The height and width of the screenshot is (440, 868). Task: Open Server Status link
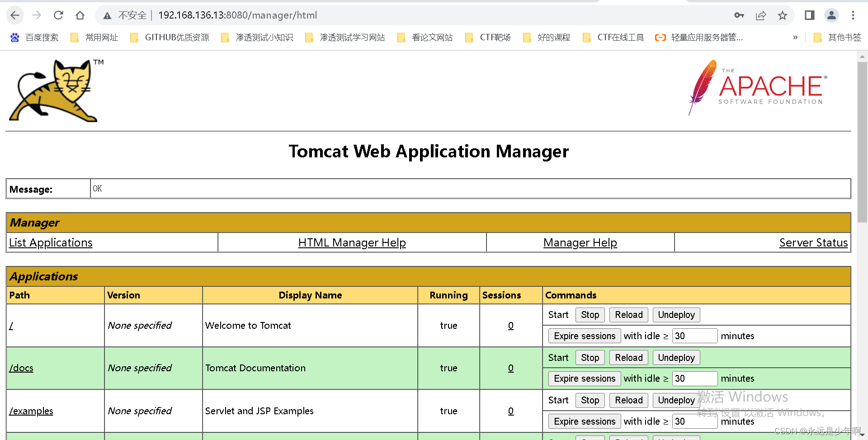(813, 243)
